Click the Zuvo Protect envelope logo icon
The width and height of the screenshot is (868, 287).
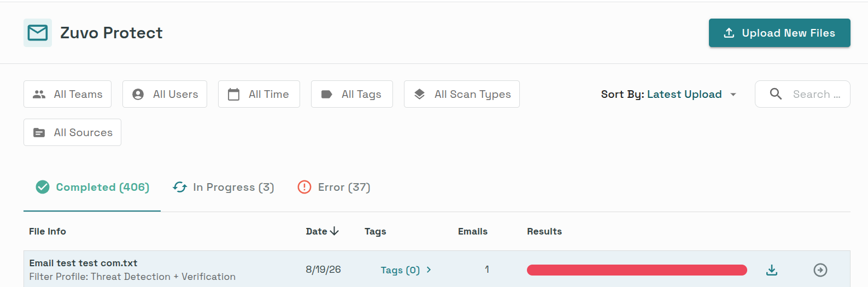(x=38, y=33)
